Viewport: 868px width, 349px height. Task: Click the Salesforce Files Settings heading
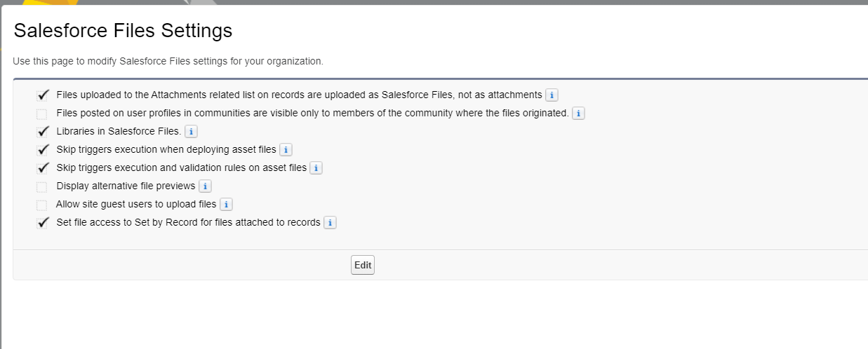(x=123, y=31)
